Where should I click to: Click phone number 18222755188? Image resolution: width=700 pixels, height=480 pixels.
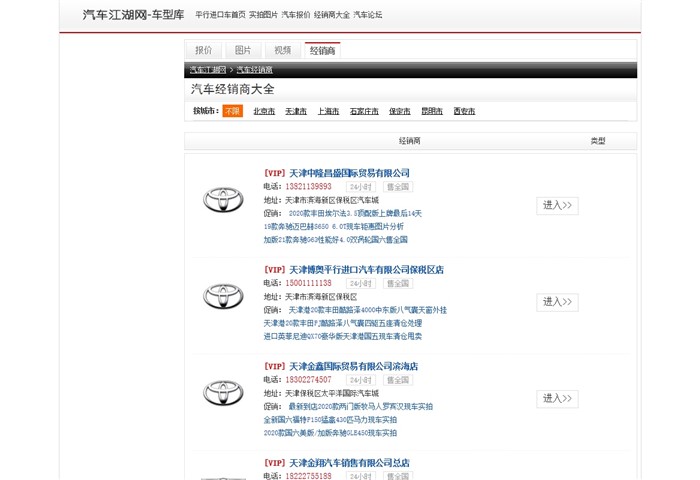pos(308,476)
